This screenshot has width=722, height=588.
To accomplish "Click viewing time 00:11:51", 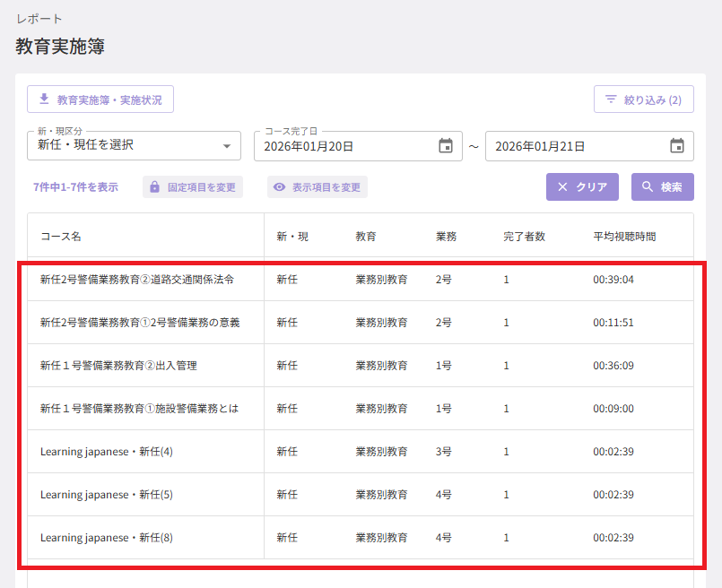I will (x=613, y=323).
